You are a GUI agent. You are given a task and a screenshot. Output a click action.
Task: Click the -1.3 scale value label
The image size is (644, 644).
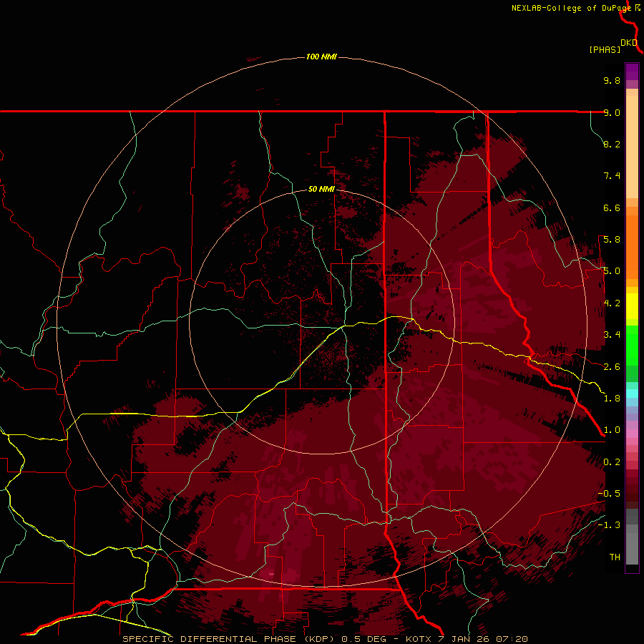(609, 525)
